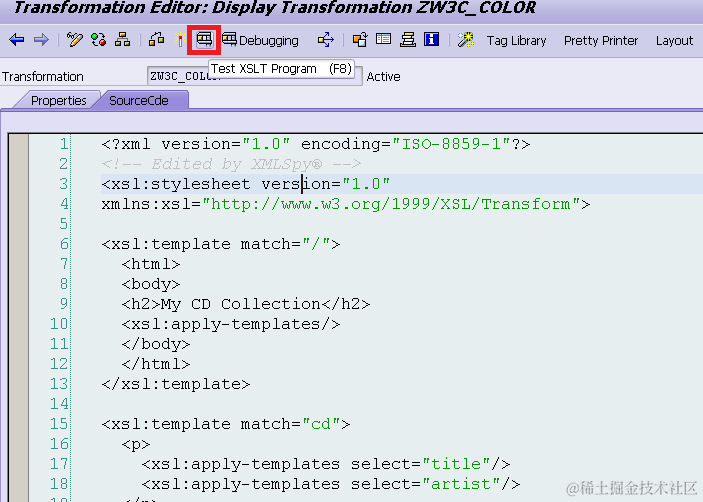Open other object hierarchy icon

[x=122, y=40]
